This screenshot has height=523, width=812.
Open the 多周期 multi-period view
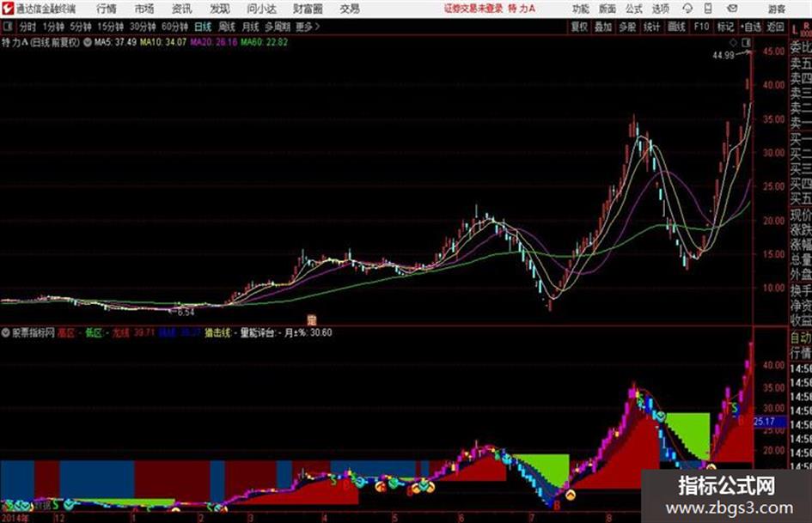point(278,27)
